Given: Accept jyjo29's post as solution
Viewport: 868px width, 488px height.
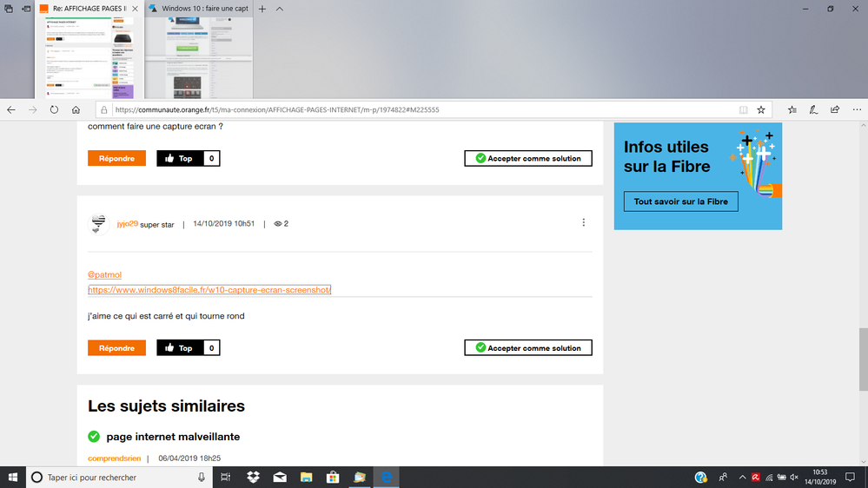Looking at the screenshot, I should point(528,348).
